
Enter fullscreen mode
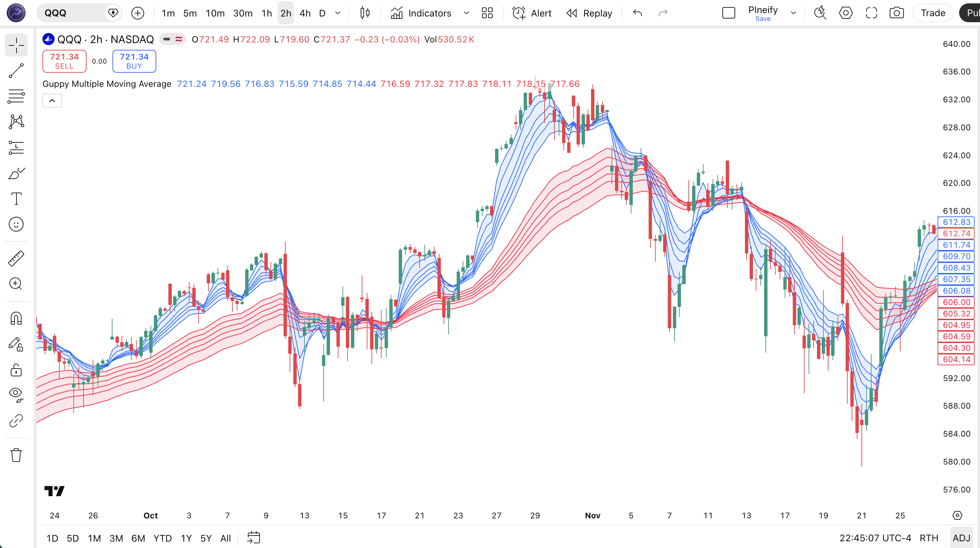(x=871, y=13)
